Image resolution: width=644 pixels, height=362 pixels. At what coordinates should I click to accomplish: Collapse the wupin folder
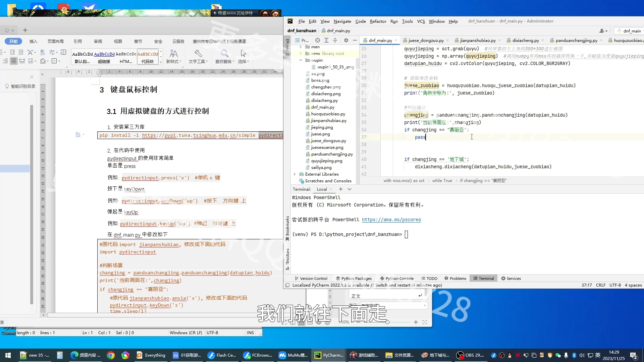pos(301,60)
